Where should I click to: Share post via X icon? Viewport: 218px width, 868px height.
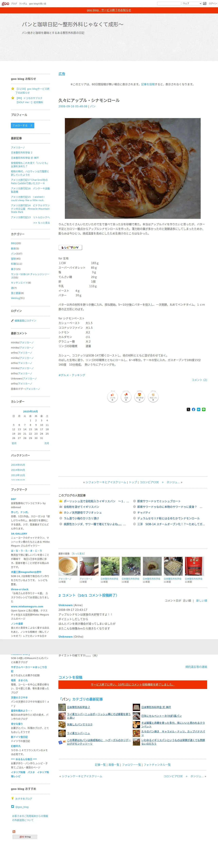point(188,409)
